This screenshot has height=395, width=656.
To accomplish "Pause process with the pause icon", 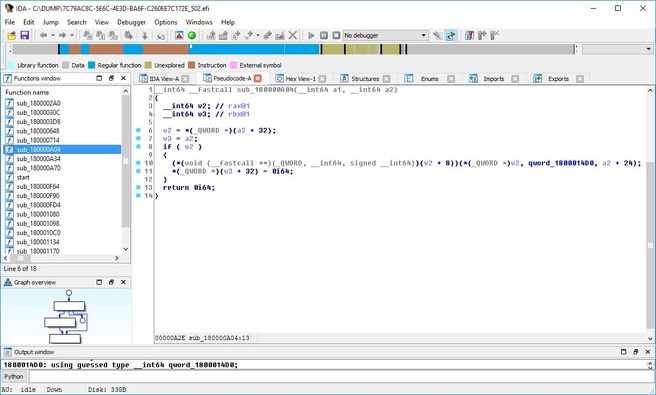I will coord(323,36).
